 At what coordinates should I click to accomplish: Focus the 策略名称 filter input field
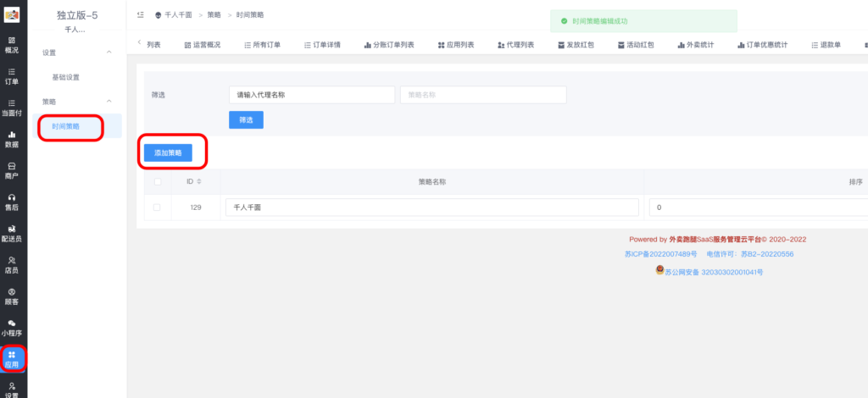(483, 95)
